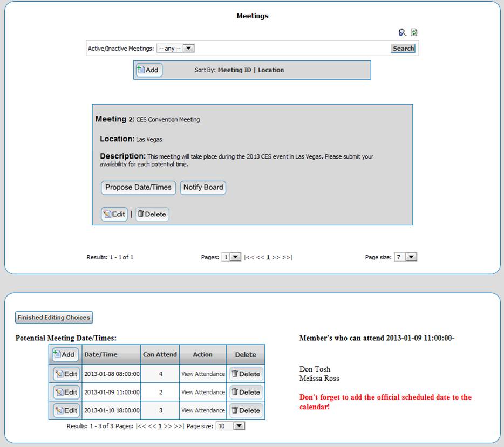This screenshot has height=447, width=504.
Task: Open the meetings Pages number dropdown
Action: click(231, 257)
